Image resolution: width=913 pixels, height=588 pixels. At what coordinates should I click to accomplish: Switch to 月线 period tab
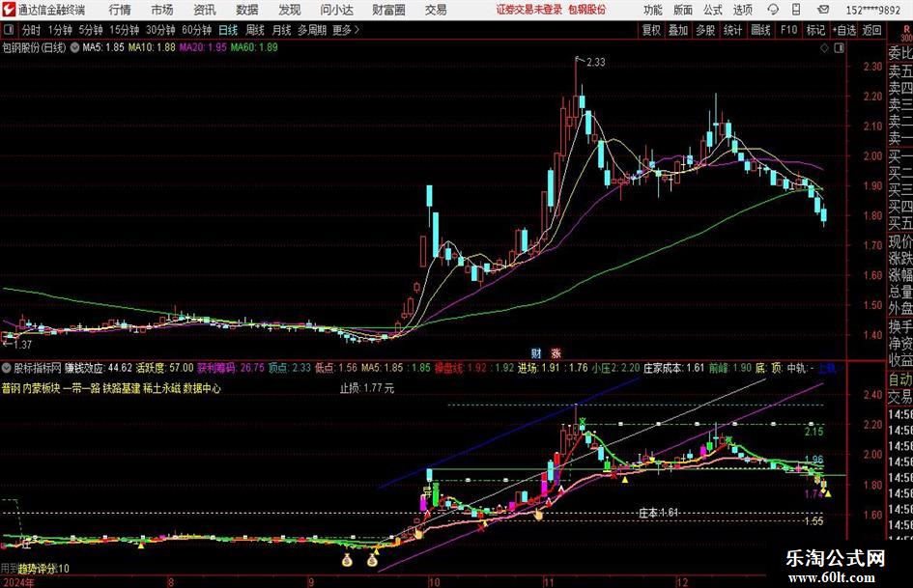(282, 30)
